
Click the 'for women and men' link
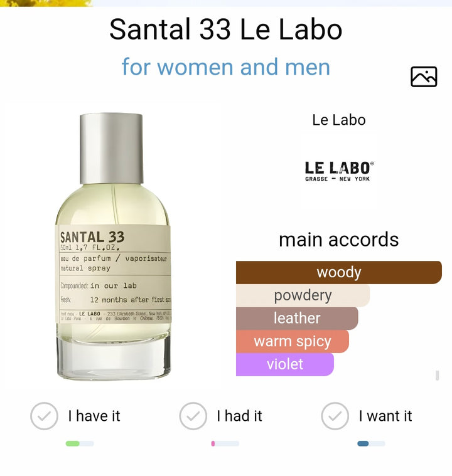click(226, 67)
